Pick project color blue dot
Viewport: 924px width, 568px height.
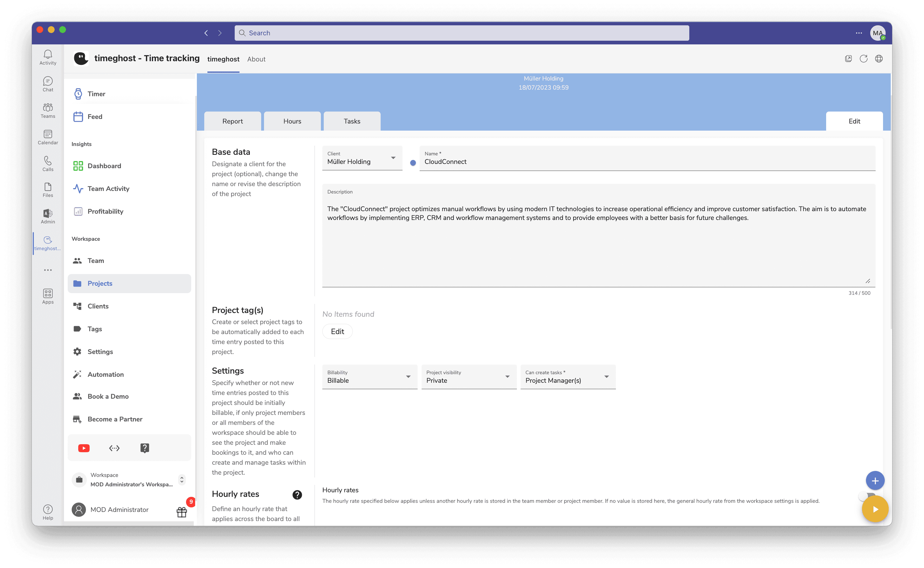tap(413, 163)
